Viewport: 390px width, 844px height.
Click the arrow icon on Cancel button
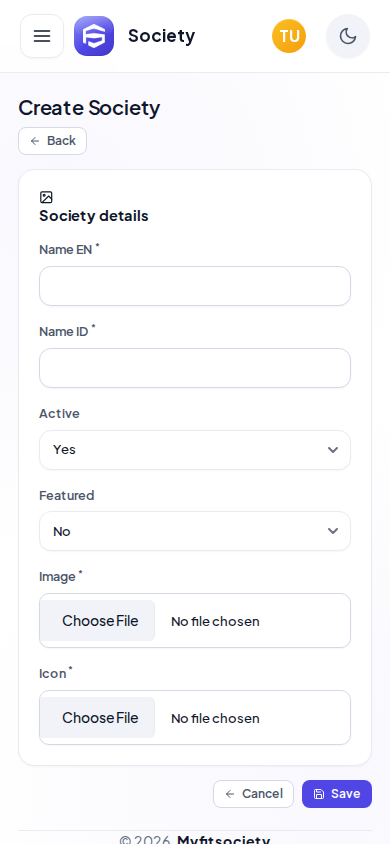pos(230,794)
